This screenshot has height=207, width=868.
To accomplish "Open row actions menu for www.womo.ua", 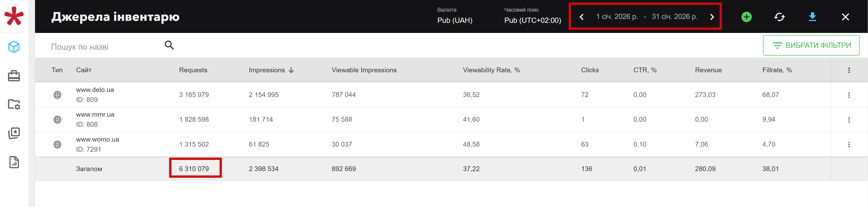I will [x=849, y=144].
